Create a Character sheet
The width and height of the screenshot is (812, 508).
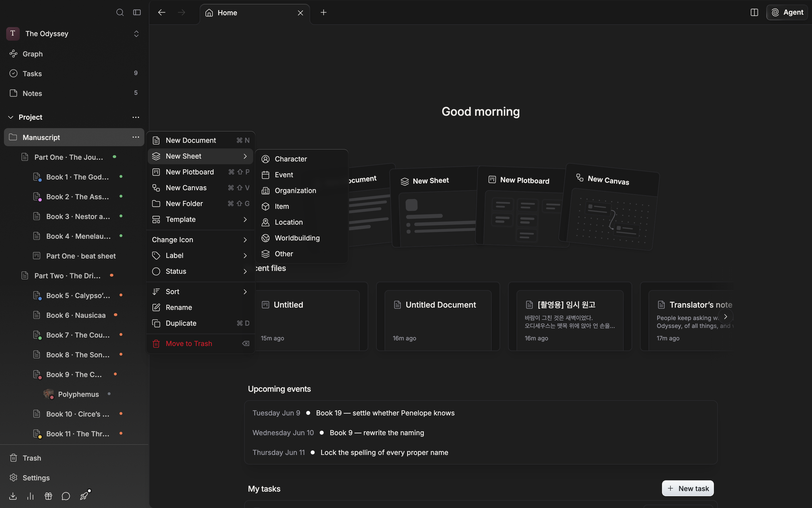click(302, 159)
